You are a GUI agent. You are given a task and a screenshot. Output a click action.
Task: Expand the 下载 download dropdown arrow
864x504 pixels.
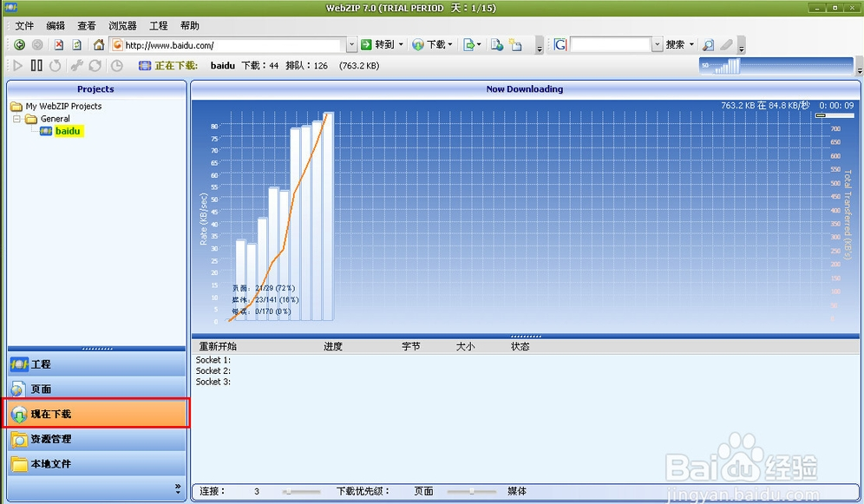pyautogui.click(x=450, y=45)
